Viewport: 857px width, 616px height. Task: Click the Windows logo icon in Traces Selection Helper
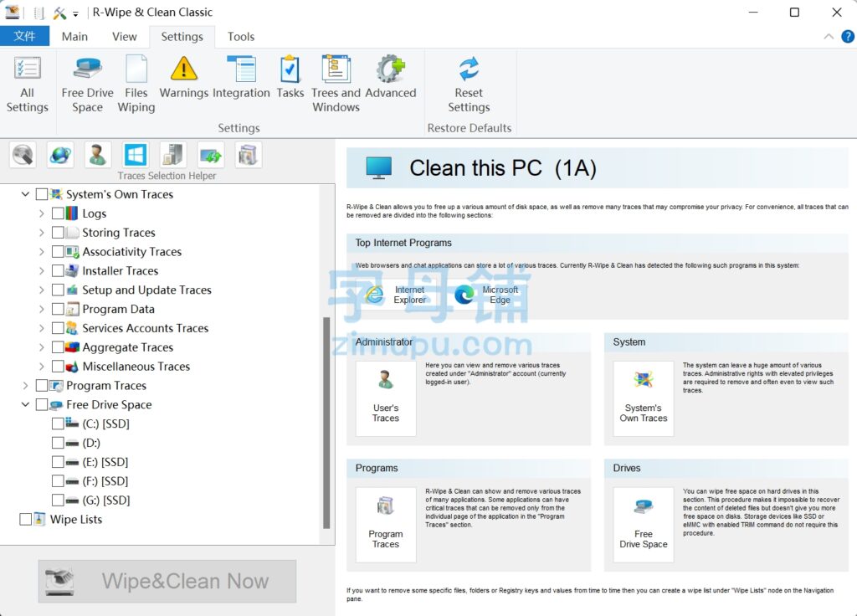pos(135,155)
